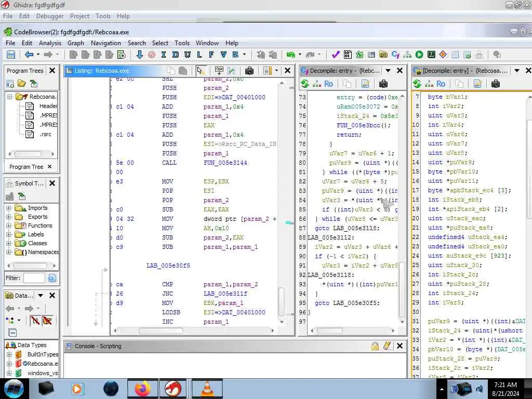
Task: Toggle 'Ro' in the second [Decompile: entry] panel
Action: 441,84
